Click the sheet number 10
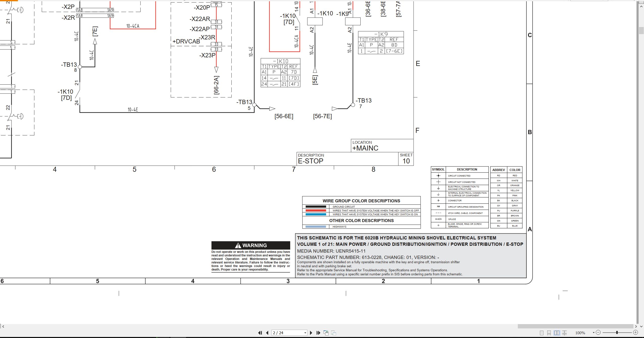 pos(406,161)
